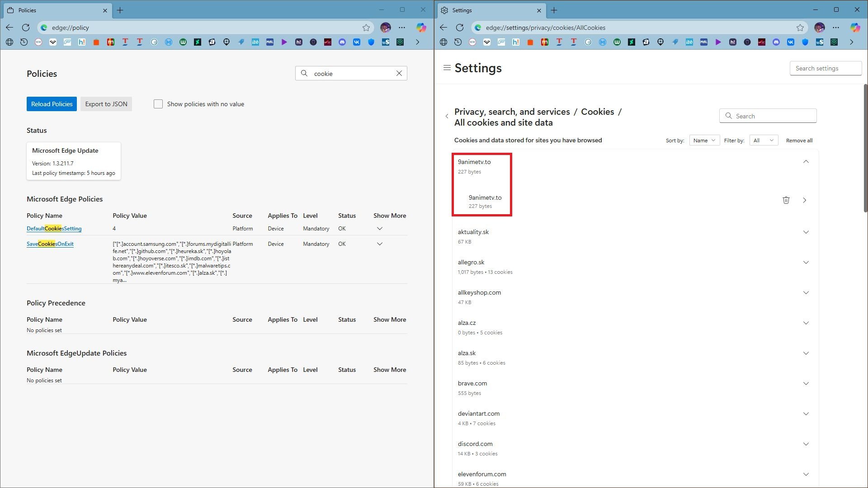Open the history bookmark in the Settings window
This screenshot has width=868, height=488.
click(x=458, y=42)
